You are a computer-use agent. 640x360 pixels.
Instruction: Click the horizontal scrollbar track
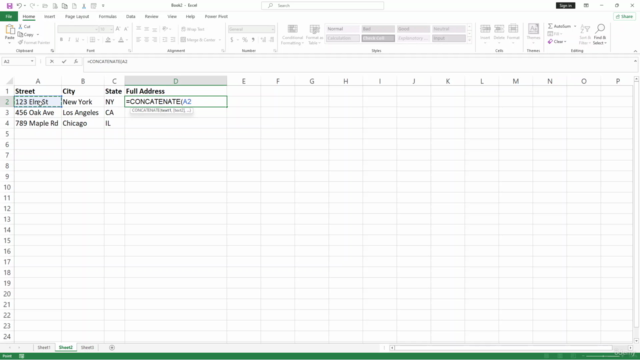coord(510,348)
